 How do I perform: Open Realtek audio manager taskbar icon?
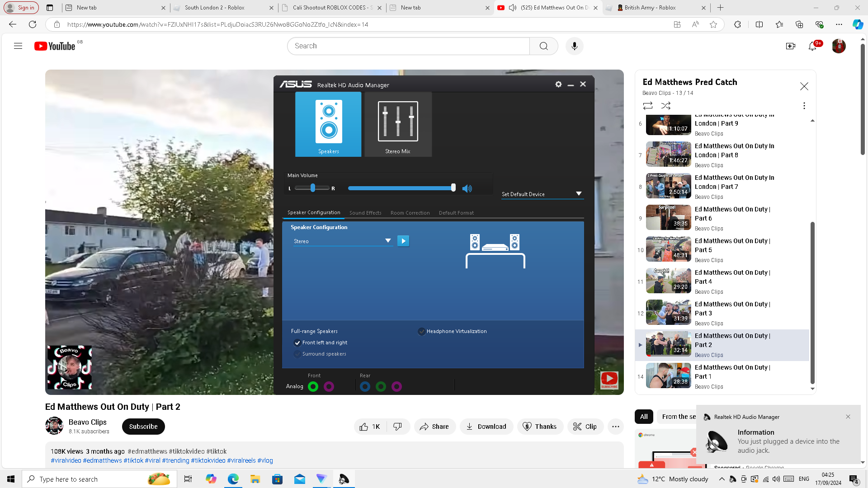(x=344, y=479)
